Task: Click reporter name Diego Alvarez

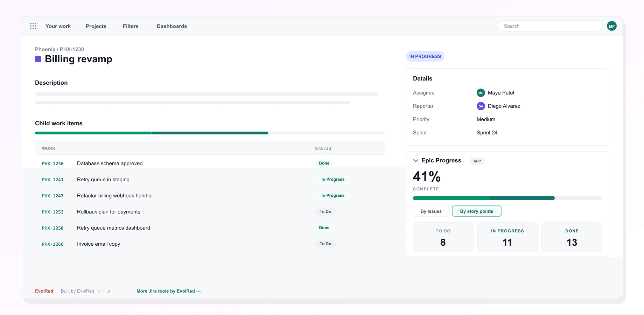Action: point(504,106)
